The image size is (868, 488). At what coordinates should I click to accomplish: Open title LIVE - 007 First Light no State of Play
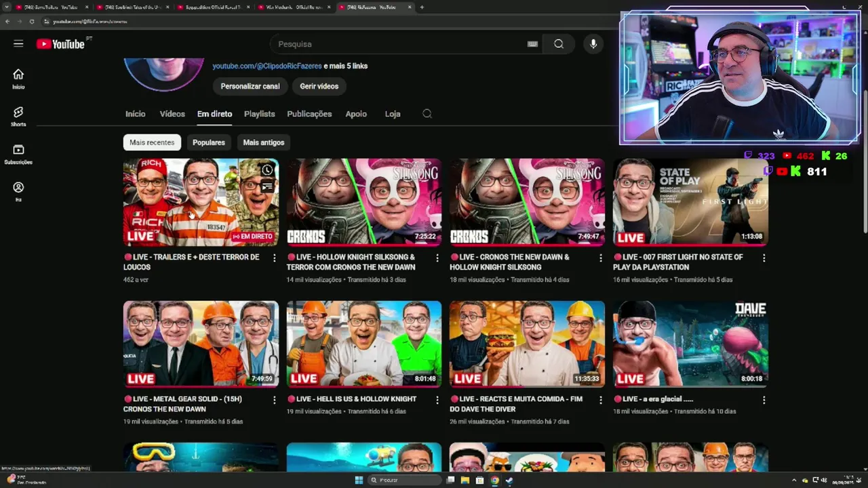(x=678, y=262)
